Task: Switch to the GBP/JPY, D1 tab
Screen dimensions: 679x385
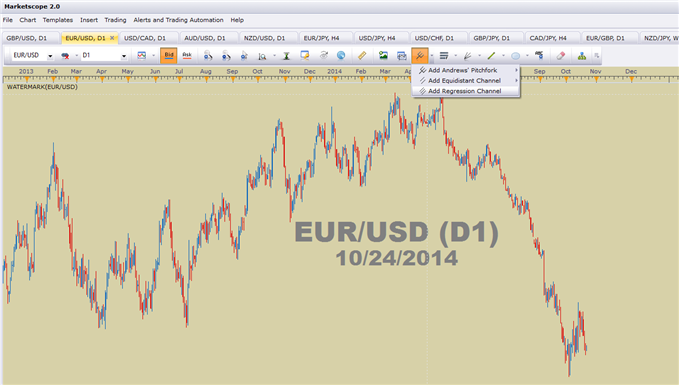Action: [491, 38]
